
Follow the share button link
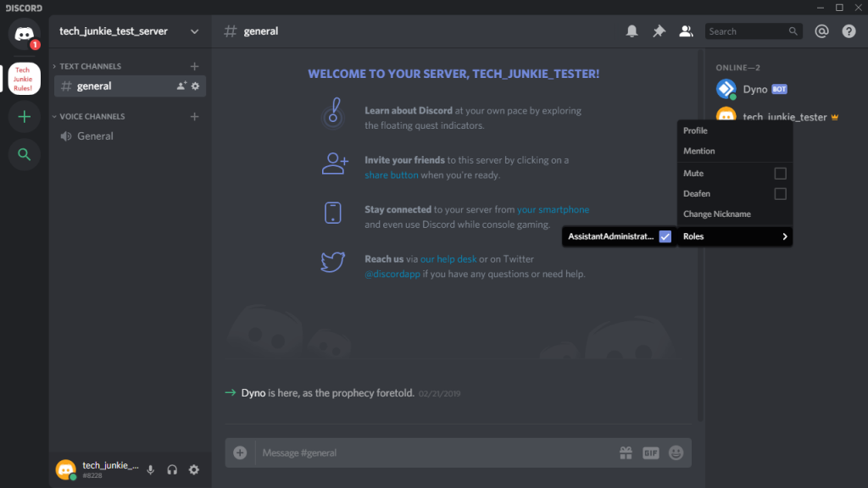[392, 175]
